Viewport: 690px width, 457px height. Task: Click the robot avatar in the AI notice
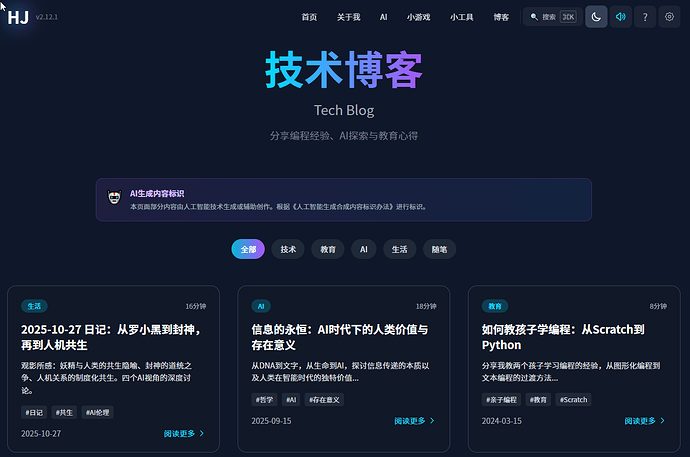click(x=114, y=198)
